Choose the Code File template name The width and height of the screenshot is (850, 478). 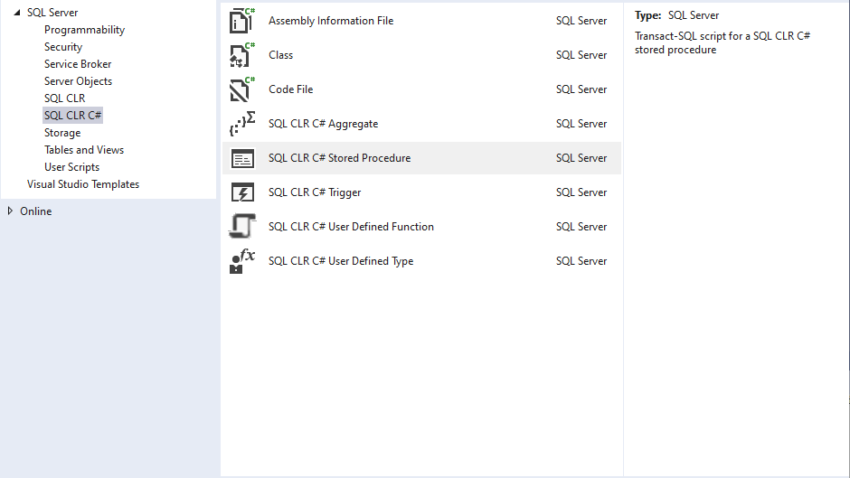pos(291,89)
